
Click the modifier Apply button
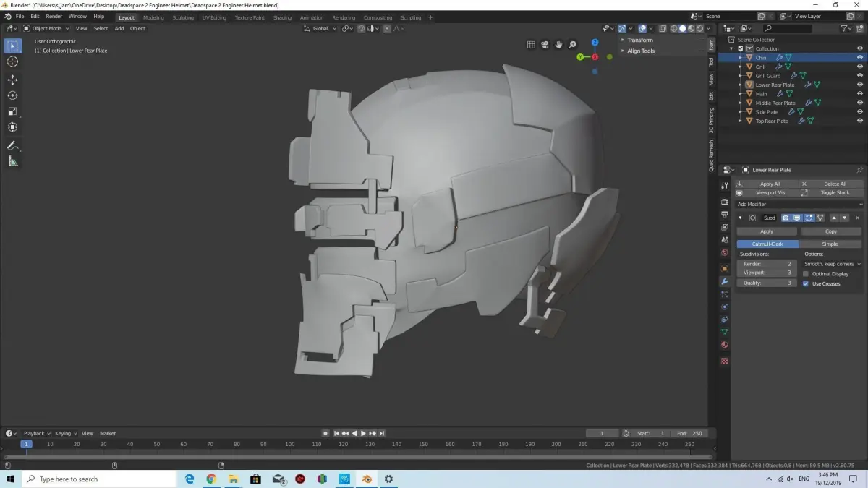(x=767, y=231)
